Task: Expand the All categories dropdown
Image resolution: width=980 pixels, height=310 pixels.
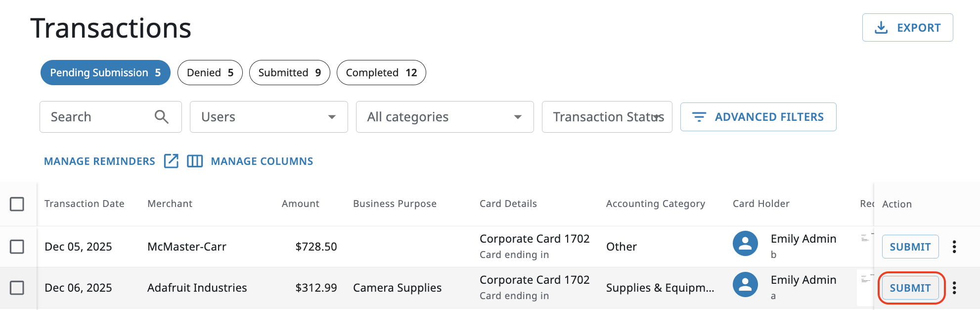Action: [x=445, y=117]
